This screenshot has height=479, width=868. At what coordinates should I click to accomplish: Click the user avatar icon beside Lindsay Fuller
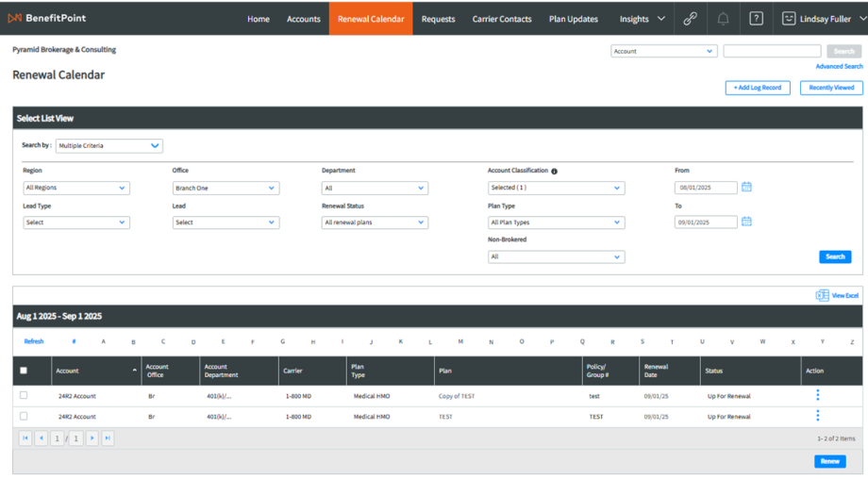(x=789, y=19)
